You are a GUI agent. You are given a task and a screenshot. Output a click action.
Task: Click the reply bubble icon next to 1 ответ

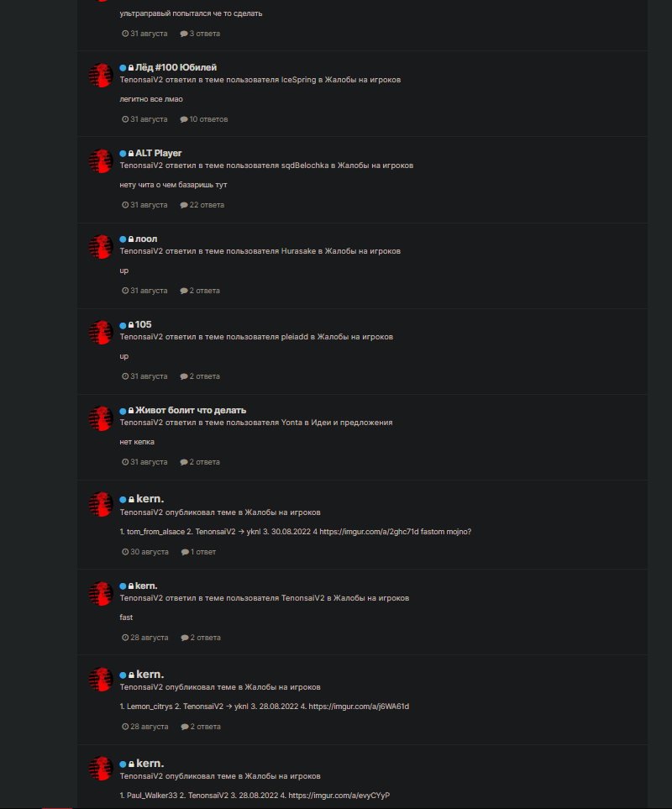pos(185,552)
